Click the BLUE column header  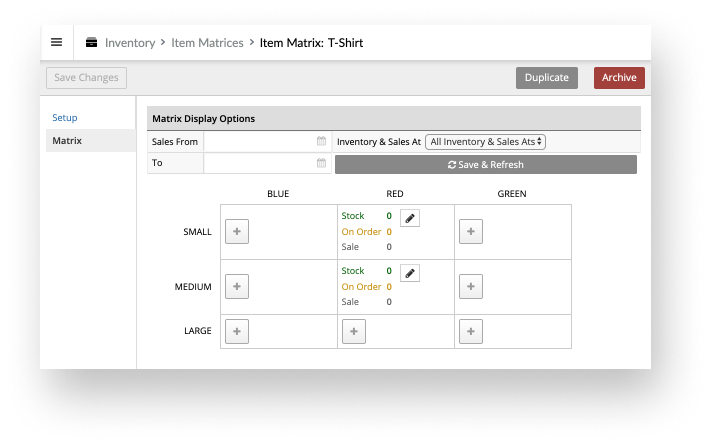[278, 194]
